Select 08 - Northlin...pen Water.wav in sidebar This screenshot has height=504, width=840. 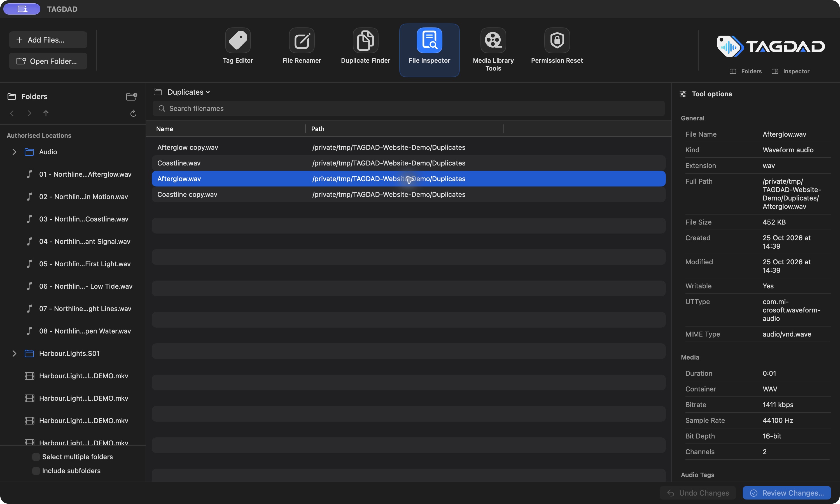click(x=79, y=331)
